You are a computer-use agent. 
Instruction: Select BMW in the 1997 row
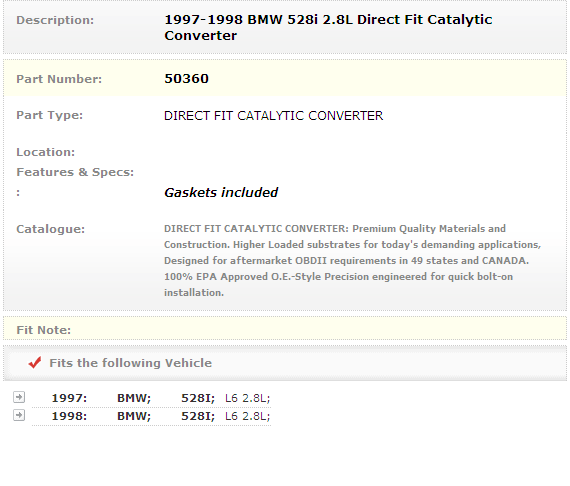pyautogui.click(x=134, y=398)
